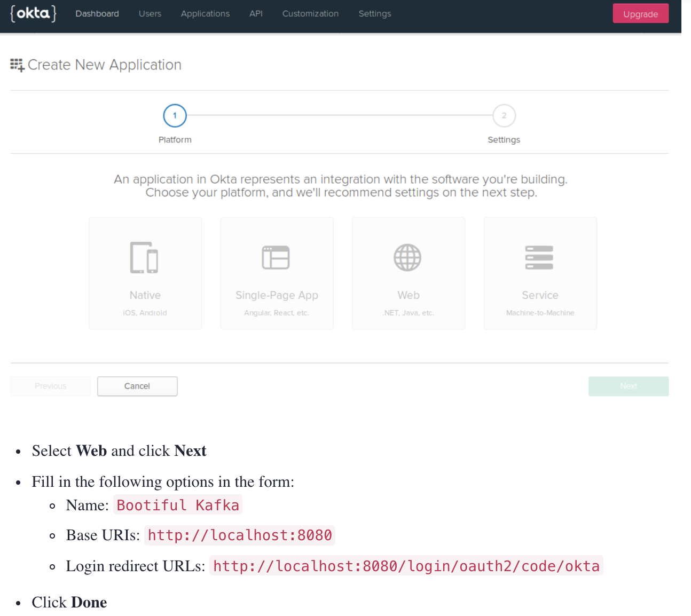The width and height of the screenshot is (691, 616).
Task: Choose the Single-Page App platform icon
Action: pyautogui.click(x=276, y=257)
